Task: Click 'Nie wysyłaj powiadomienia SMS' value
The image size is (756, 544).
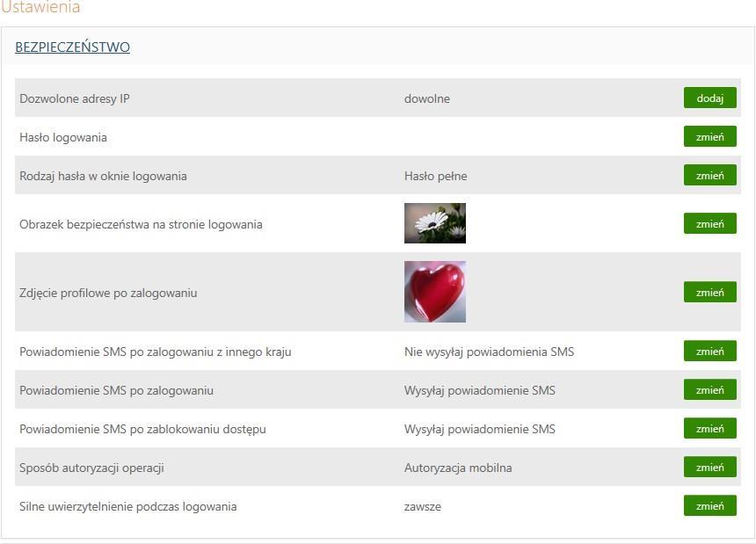Action: point(489,352)
